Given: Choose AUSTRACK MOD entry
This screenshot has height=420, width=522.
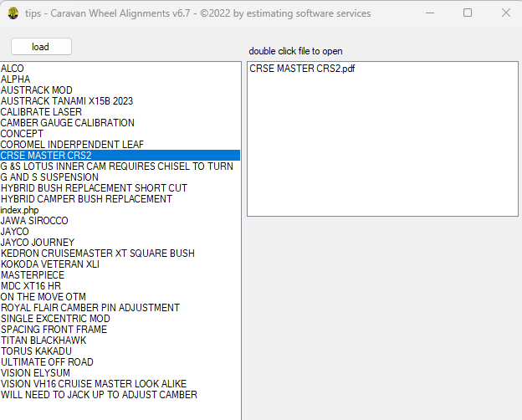Looking at the screenshot, I should [120, 90].
